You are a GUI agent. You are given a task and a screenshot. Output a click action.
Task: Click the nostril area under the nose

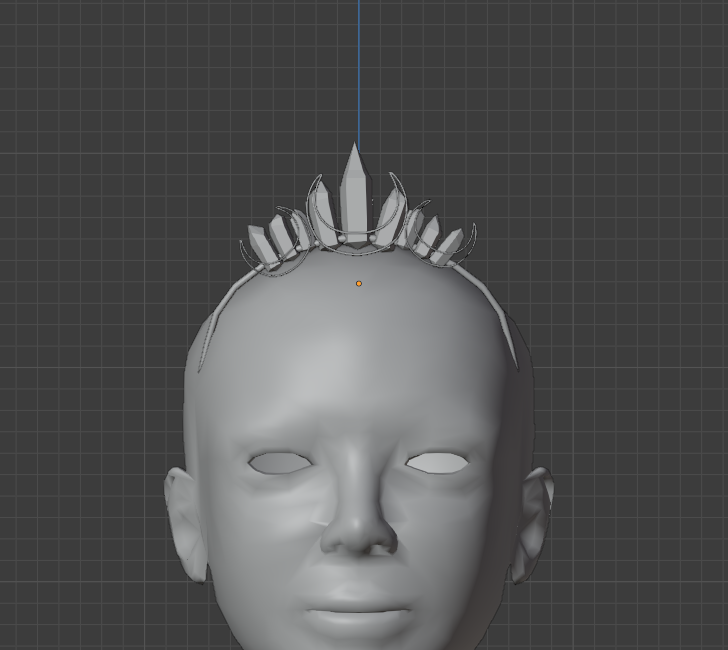pos(360,550)
